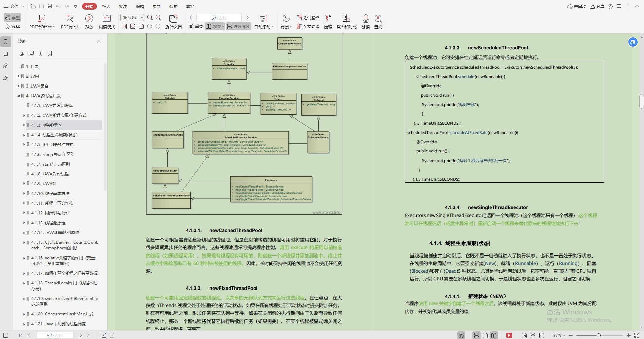Open the 文件 menu

pos(14,6)
